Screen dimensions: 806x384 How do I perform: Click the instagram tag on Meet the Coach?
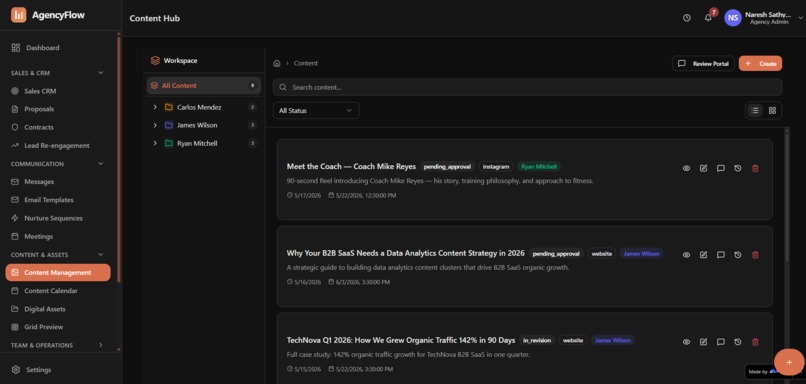pyautogui.click(x=496, y=167)
